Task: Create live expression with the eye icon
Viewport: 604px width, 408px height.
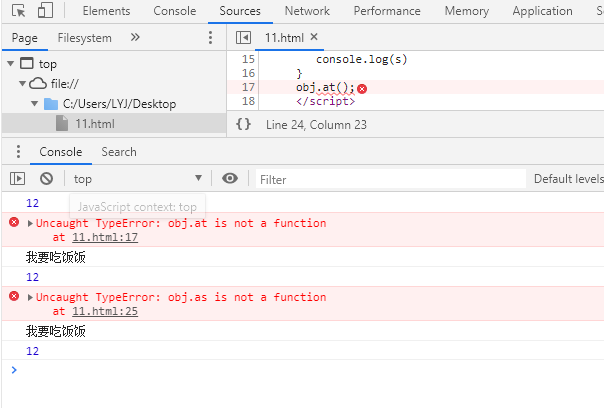Action: [x=230, y=178]
